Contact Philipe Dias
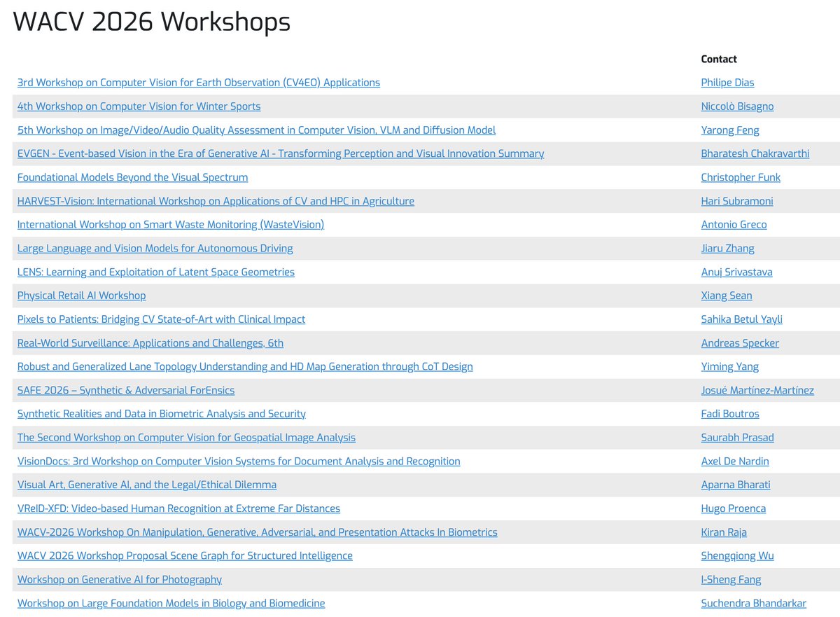The height and width of the screenshot is (617, 840). 727,83
